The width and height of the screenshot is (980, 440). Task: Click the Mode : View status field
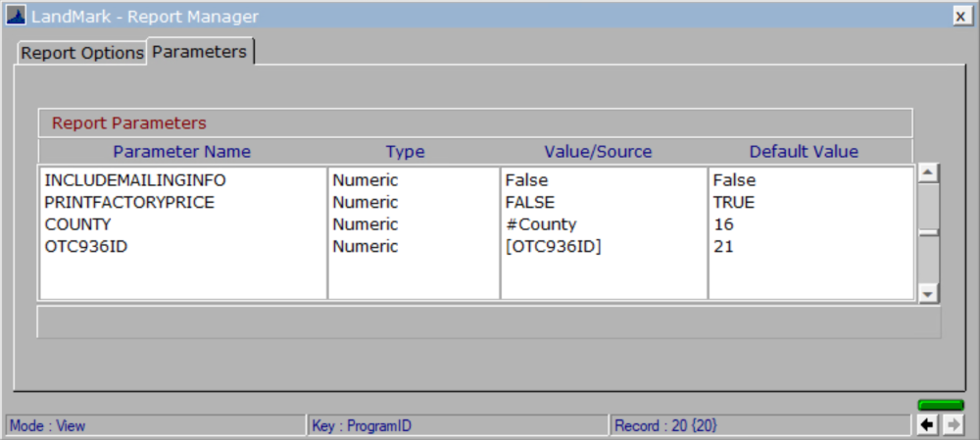(155, 425)
